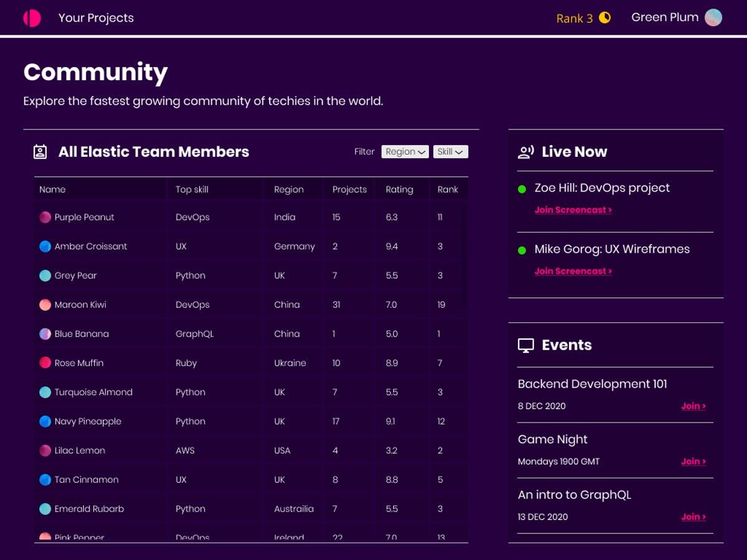Sort by Projects column header
The width and height of the screenshot is (747, 560).
click(350, 189)
